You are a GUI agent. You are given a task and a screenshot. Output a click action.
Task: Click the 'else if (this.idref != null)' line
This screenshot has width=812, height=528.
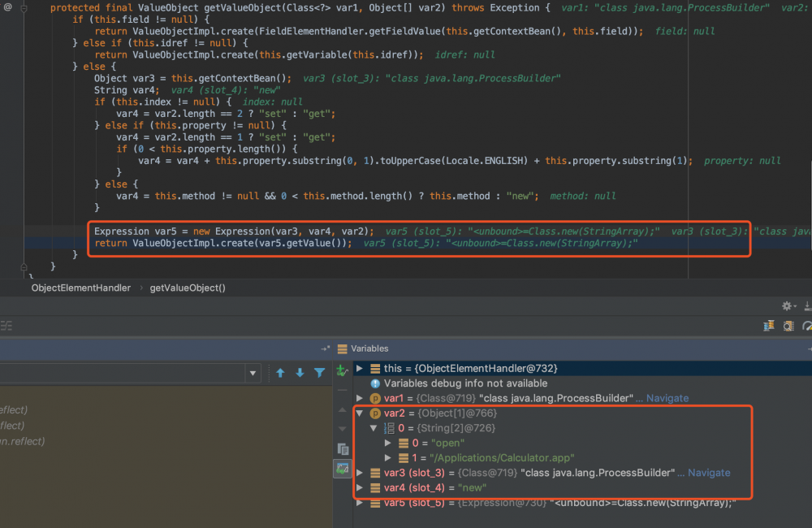click(160, 43)
